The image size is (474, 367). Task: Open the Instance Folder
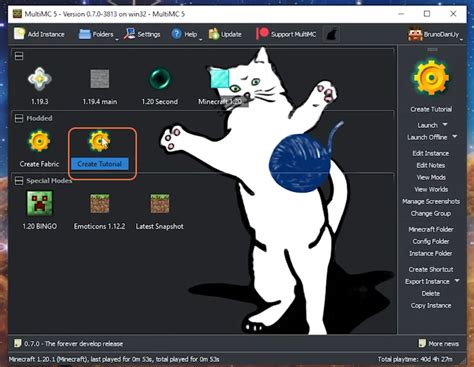coord(431,253)
